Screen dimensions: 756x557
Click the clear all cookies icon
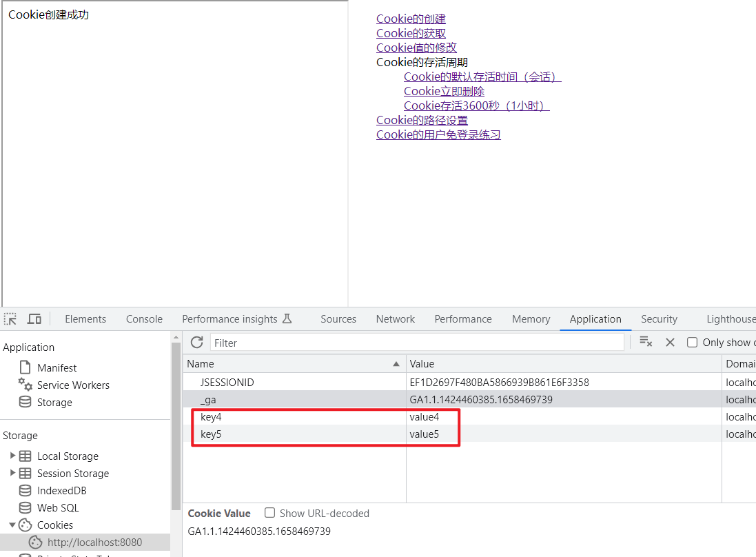(x=646, y=342)
